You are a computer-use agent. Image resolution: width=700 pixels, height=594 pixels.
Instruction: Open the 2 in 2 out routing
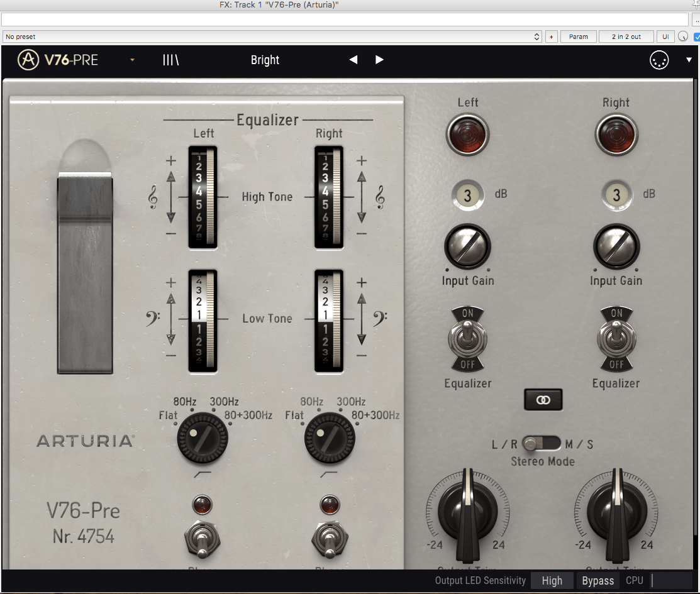[x=626, y=36]
